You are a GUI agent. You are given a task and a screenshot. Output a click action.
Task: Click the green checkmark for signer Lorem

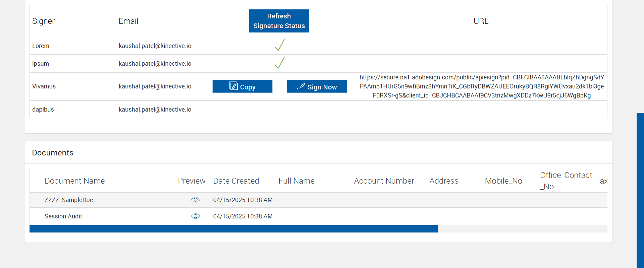pyautogui.click(x=279, y=45)
